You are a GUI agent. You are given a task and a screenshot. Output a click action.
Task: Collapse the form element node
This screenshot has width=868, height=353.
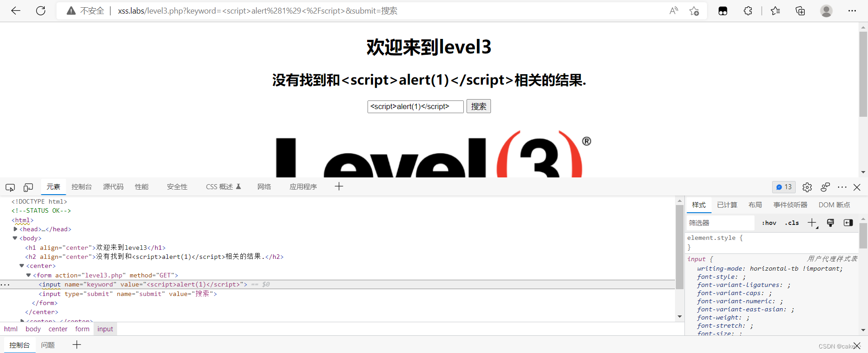tap(28, 275)
